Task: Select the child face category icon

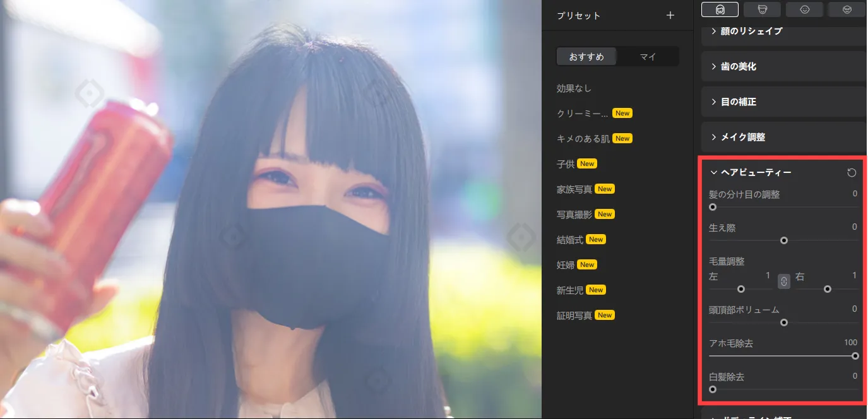Action: [804, 9]
